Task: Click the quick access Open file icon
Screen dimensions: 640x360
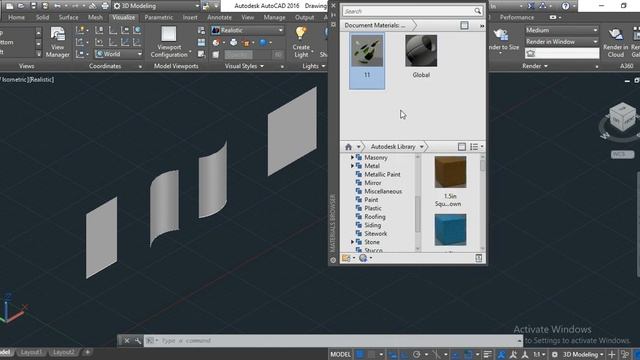Action: point(21,6)
